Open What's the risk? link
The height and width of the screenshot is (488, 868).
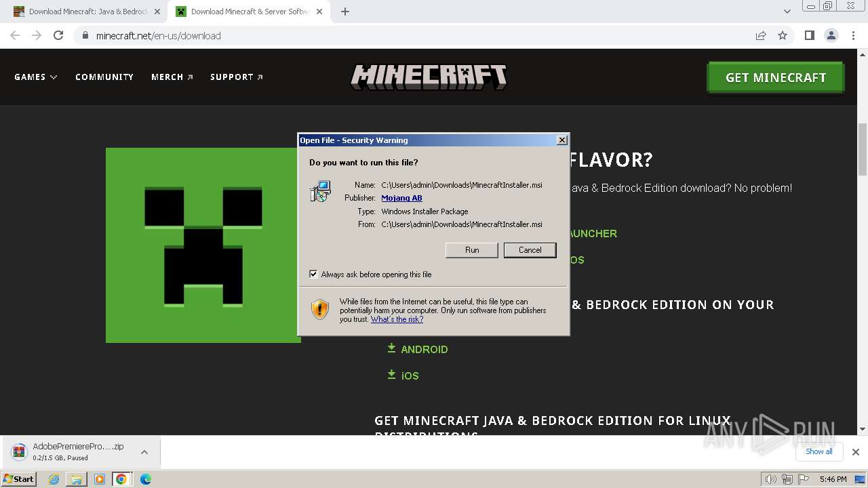(x=397, y=319)
